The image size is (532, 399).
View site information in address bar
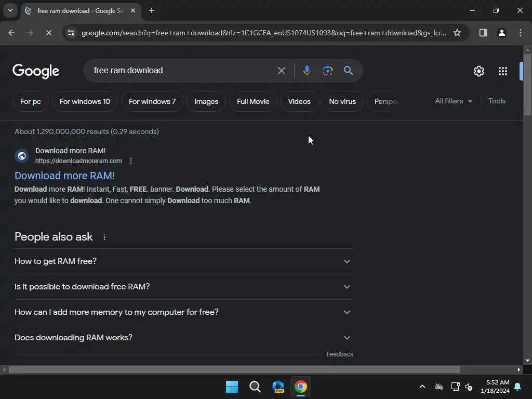(71, 33)
